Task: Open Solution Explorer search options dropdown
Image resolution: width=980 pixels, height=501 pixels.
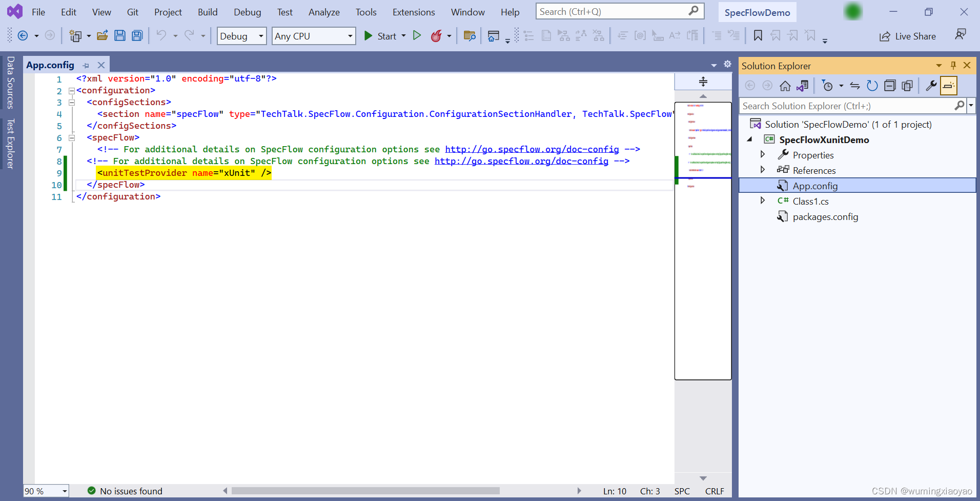Action: 971,106
